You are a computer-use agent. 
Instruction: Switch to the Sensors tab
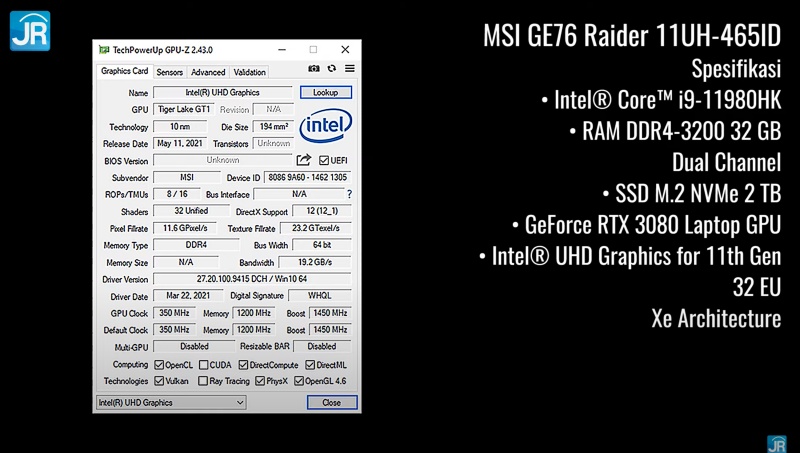click(170, 72)
